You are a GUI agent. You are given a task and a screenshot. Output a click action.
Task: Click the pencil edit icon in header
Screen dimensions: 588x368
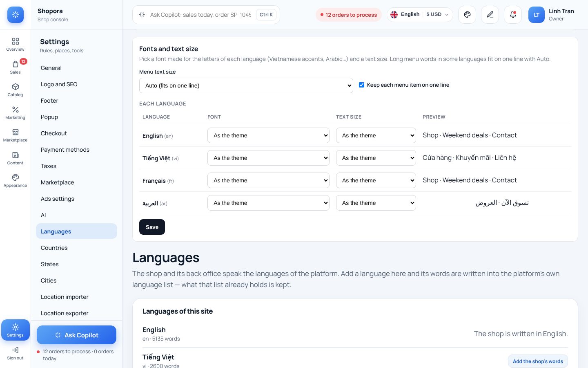[x=490, y=15]
